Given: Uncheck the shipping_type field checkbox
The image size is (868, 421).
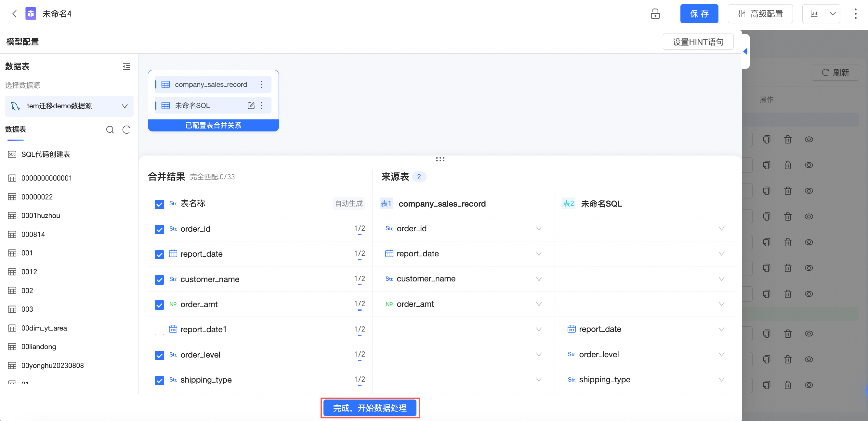Looking at the screenshot, I should coord(159,380).
